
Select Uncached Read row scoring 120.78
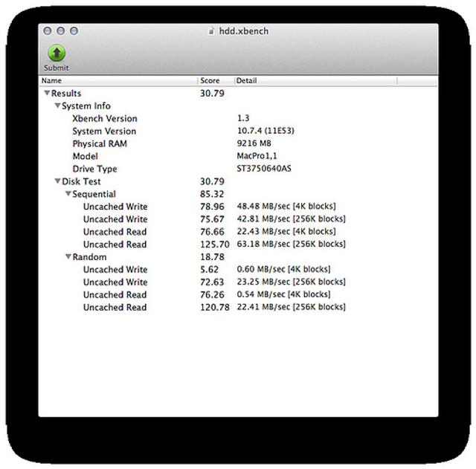[x=238, y=307]
